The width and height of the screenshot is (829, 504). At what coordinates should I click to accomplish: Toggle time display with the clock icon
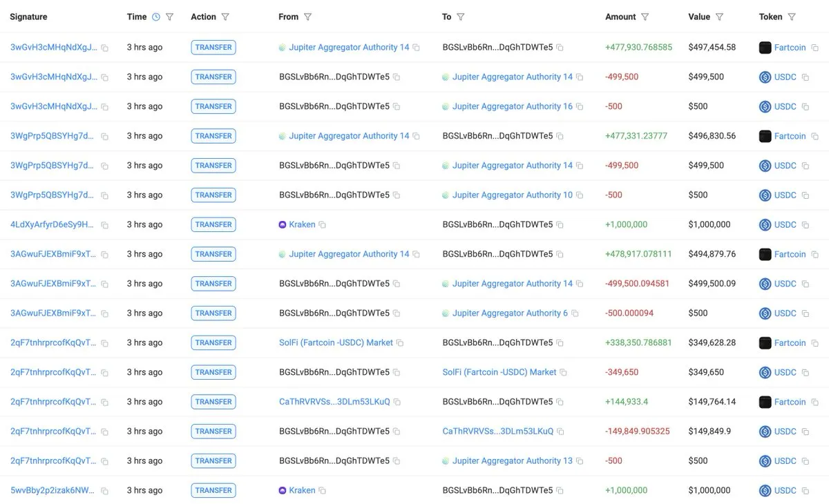[156, 17]
